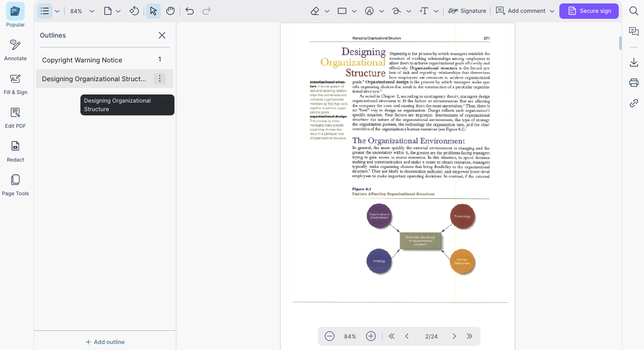This screenshot has height=350, width=644.
Task: Select the hand pan tool
Action: (170, 11)
